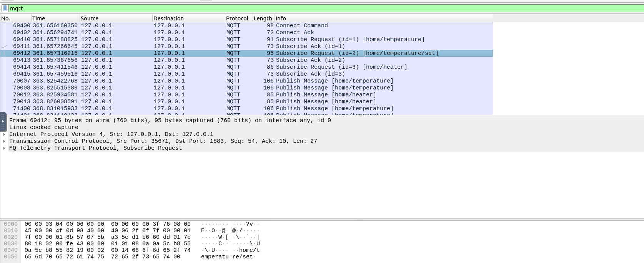Expand MQ Telemetry Transport Protocol section
Screen dimensions: 644x263
click(4, 148)
